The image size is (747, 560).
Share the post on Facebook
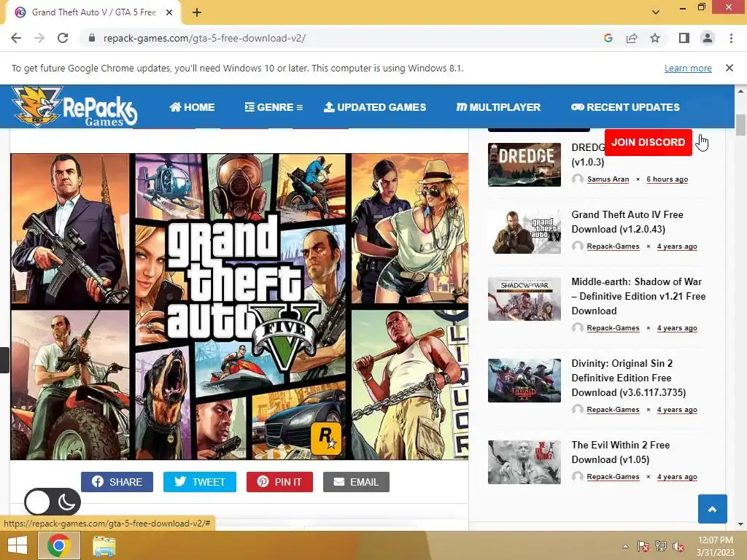click(117, 482)
